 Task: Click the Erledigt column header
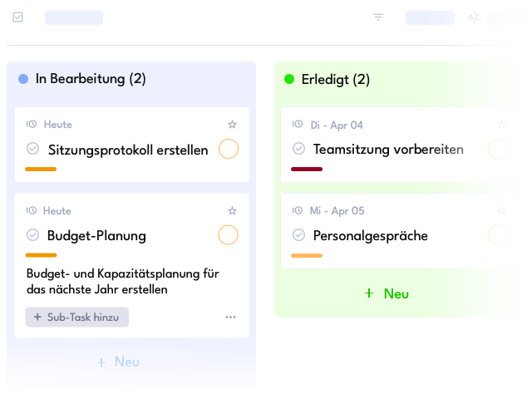click(x=336, y=80)
